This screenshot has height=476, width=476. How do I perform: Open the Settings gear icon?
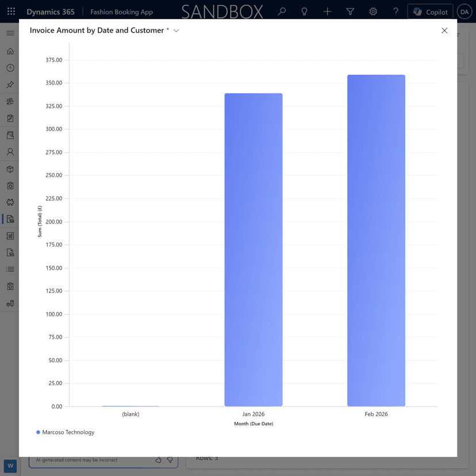pyautogui.click(x=373, y=11)
